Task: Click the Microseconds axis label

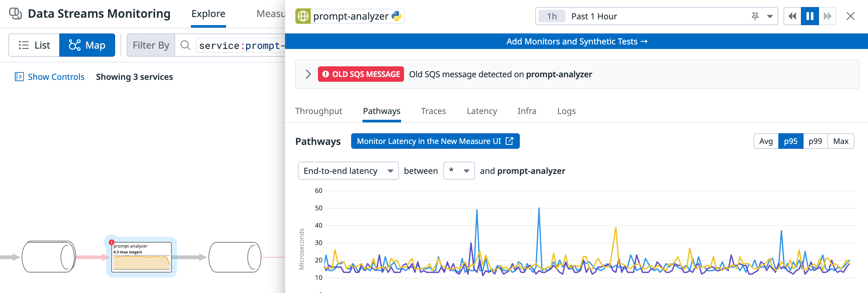Action: [301, 249]
